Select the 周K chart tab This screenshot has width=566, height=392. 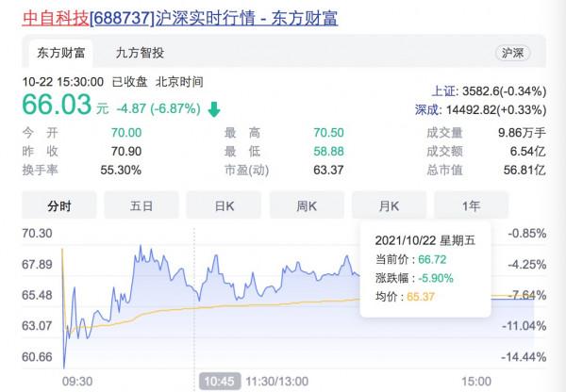[x=307, y=206]
